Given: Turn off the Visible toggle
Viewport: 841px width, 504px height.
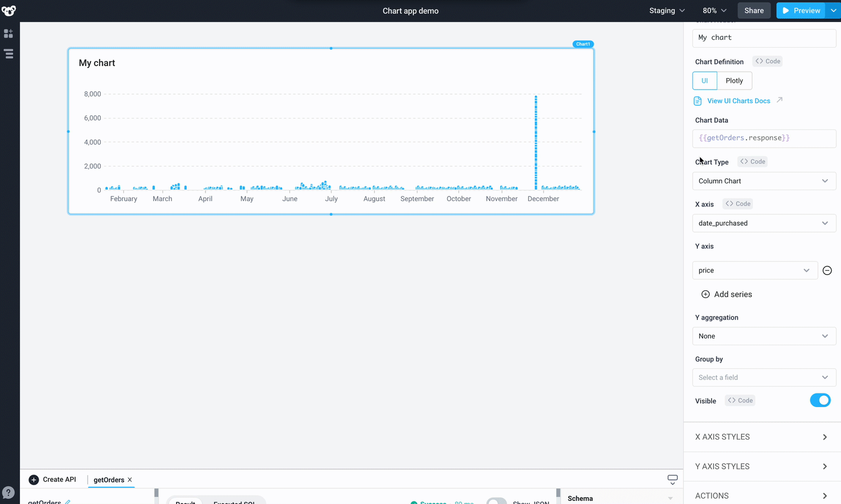Looking at the screenshot, I should coord(820,400).
